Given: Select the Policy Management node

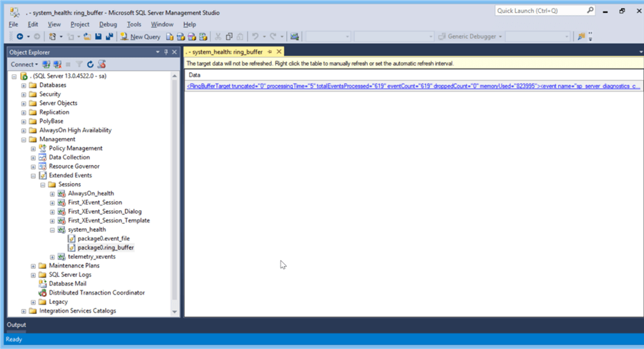Looking at the screenshot, I should click(76, 148).
